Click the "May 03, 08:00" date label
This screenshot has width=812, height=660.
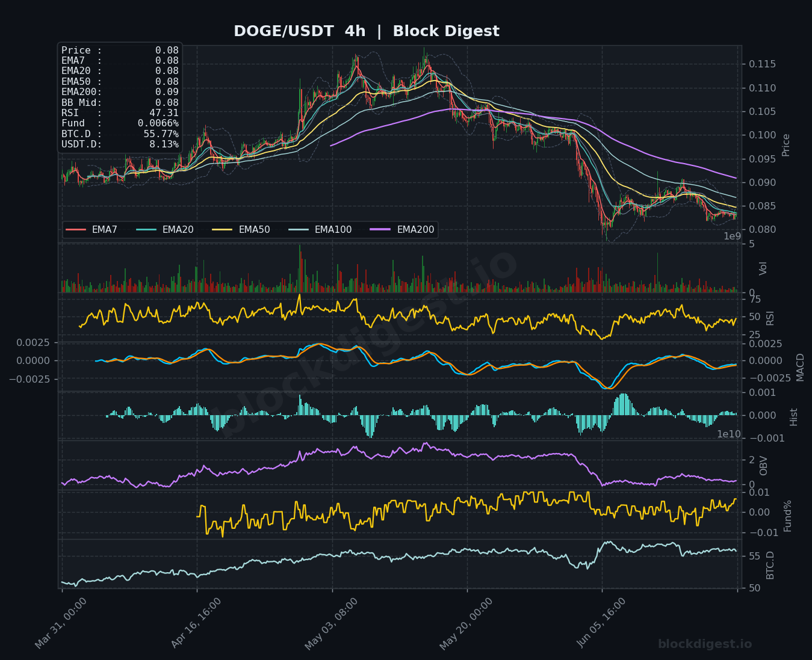coord(331,624)
